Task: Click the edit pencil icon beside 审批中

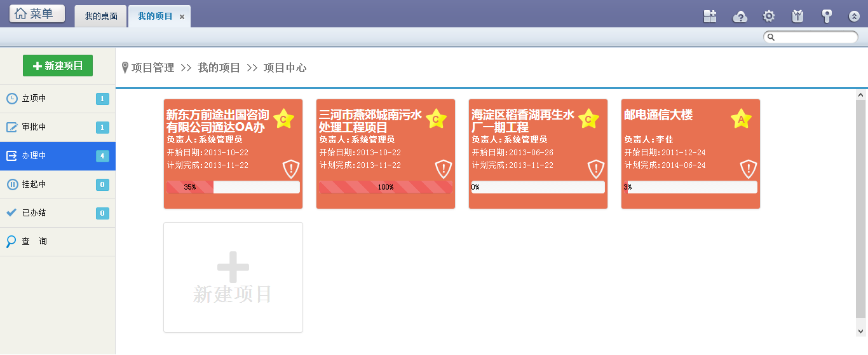Action: [x=12, y=127]
